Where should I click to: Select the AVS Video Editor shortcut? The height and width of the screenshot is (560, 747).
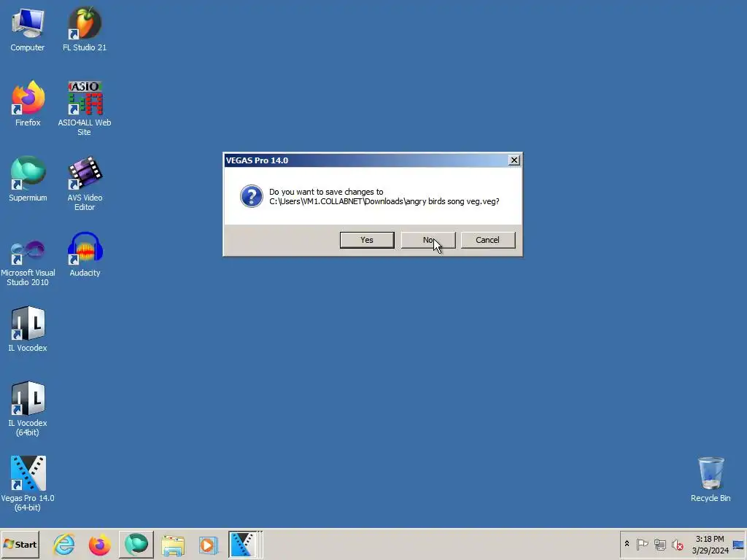(85, 184)
